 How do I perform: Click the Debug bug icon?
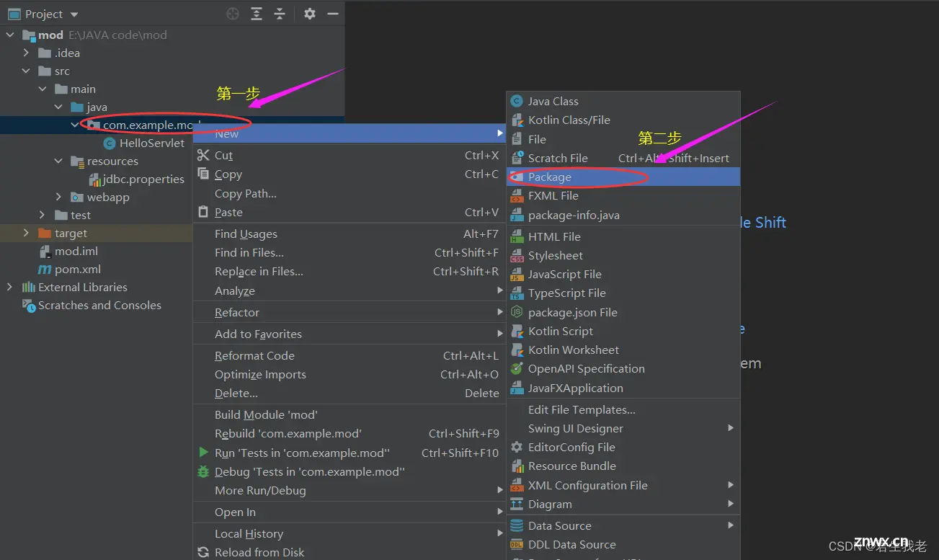coord(203,471)
